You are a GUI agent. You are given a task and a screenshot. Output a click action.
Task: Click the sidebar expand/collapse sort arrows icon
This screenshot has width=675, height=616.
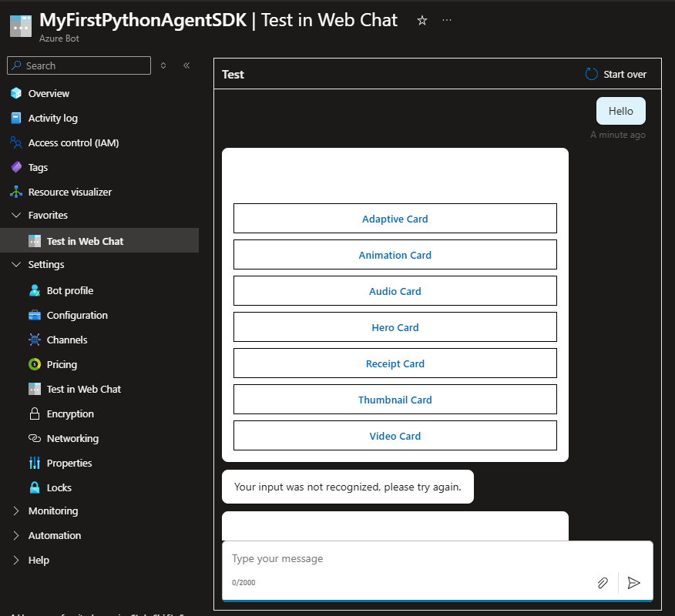point(163,65)
